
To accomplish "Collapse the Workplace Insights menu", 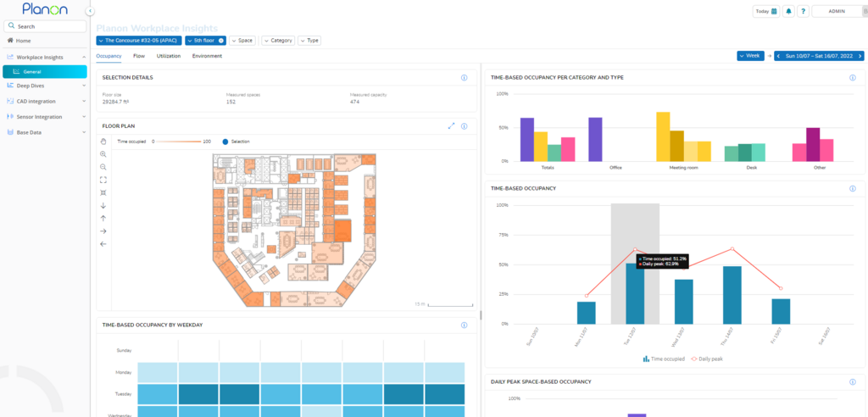I will tap(84, 57).
